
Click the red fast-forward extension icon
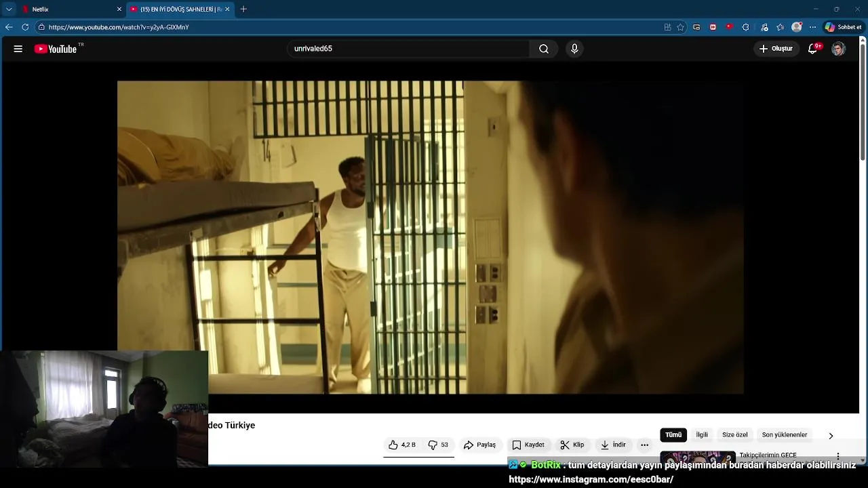coord(713,27)
